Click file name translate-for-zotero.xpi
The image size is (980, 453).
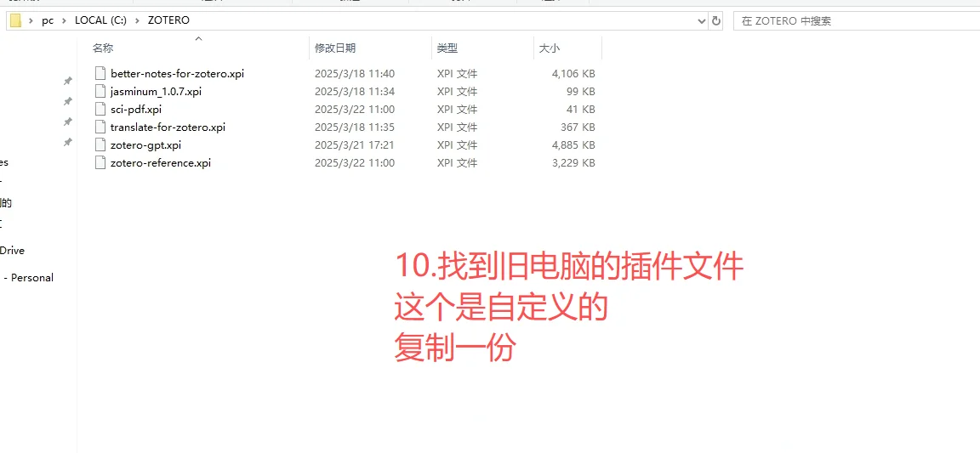click(x=168, y=127)
